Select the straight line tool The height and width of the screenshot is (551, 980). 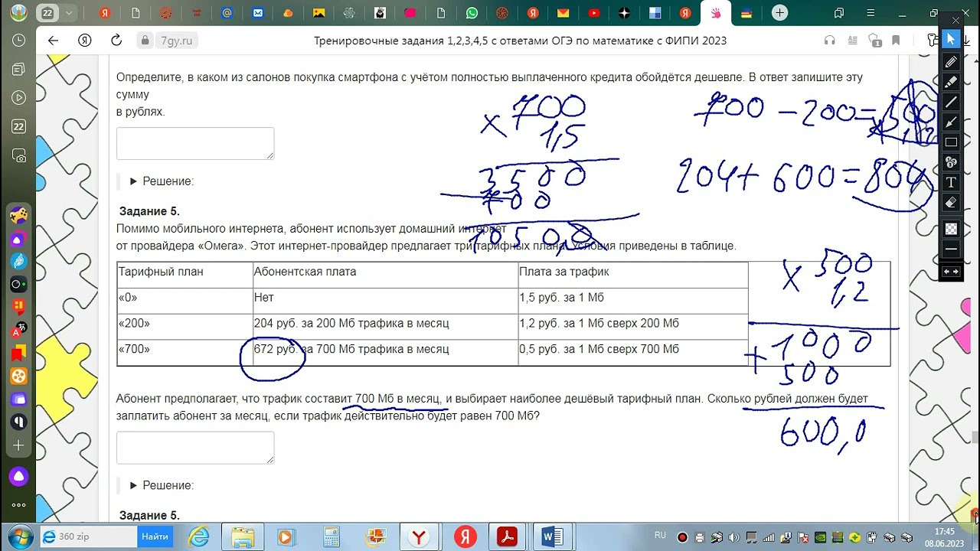[x=951, y=102]
